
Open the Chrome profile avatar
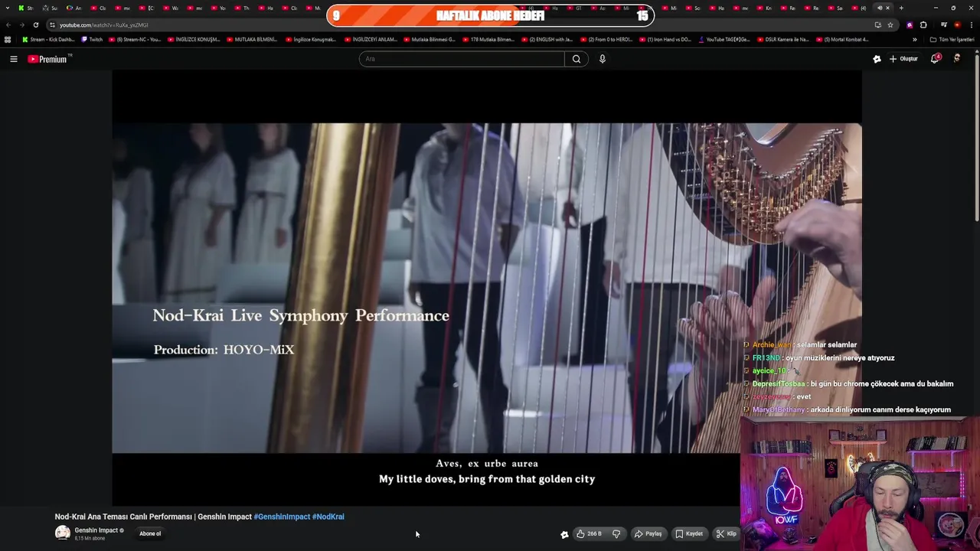[x=957, y=24]
